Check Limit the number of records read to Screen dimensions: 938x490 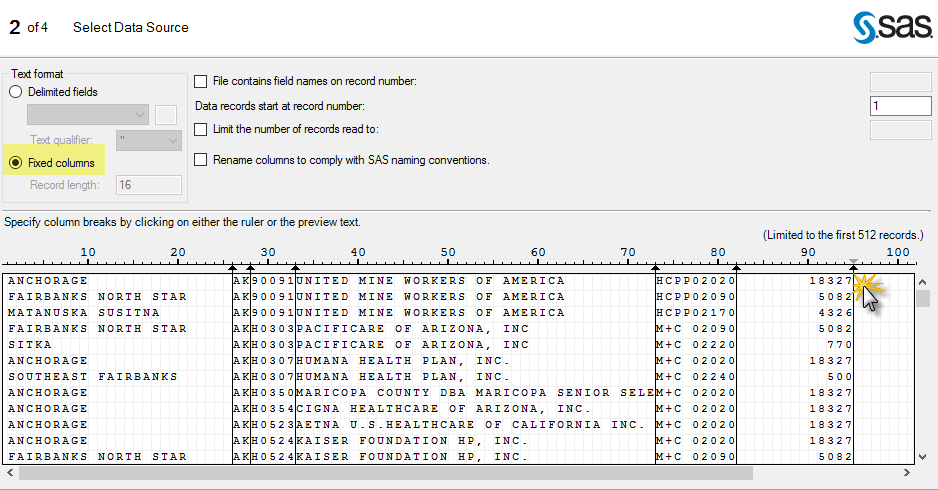click(x=200, y=129)
